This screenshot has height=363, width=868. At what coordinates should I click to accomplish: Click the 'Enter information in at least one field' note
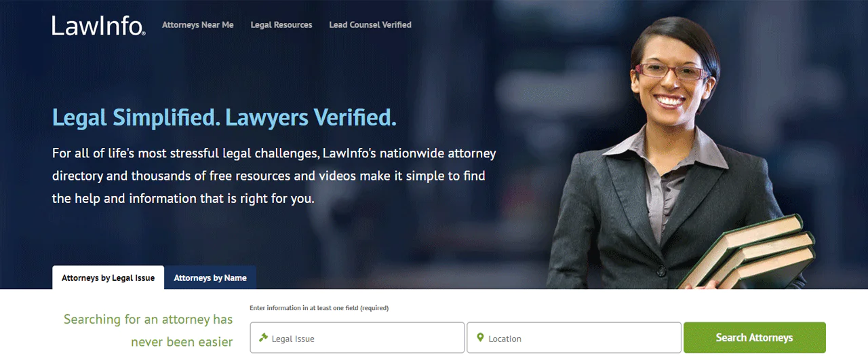pos(319,308)
